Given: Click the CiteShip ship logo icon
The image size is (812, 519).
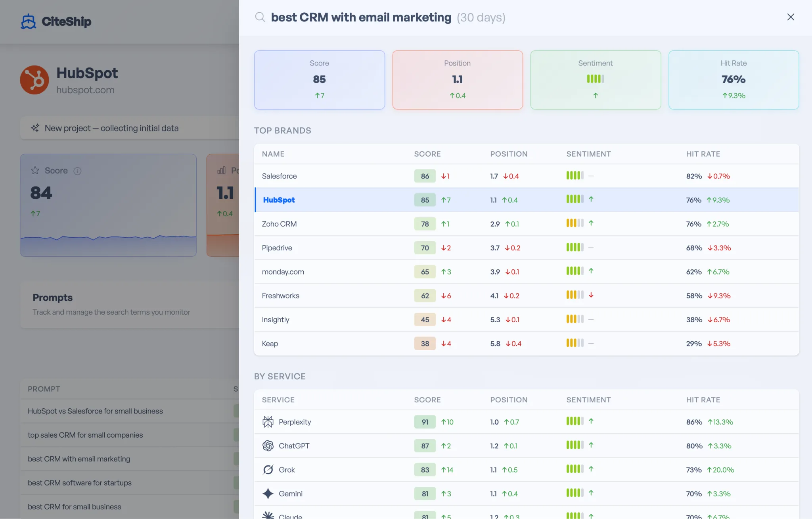Looking at the screenshot, I should click(29, 21).
